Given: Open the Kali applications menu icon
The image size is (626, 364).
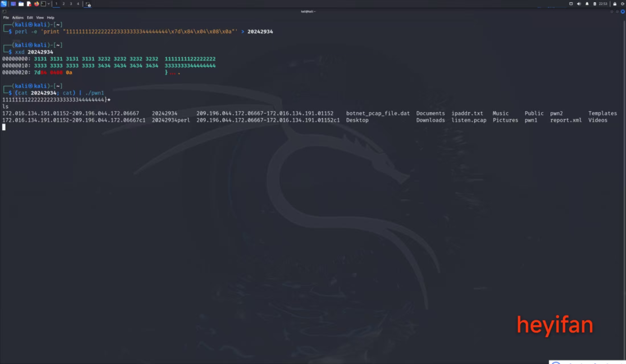Looking at the screenshot, I should (4, 4).
